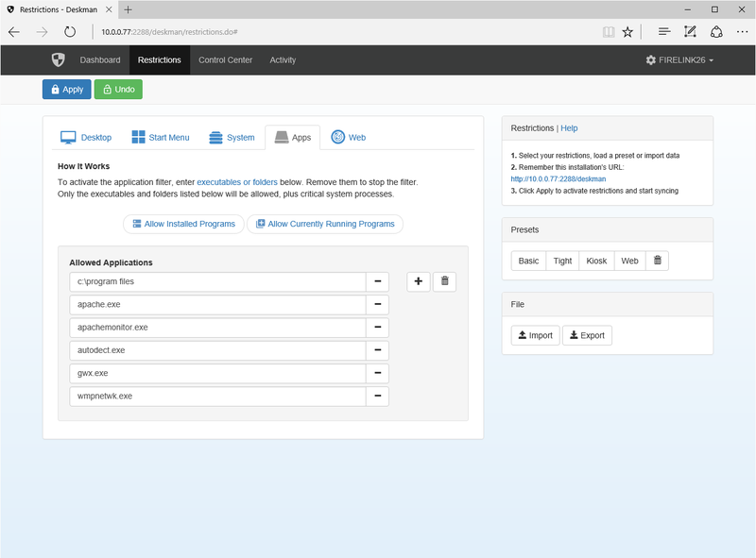Image resolution: width=756 pixels, height=558 pixels.
Task: Click the apachemonitor.exe input field
Action: [x=217, y=328]
